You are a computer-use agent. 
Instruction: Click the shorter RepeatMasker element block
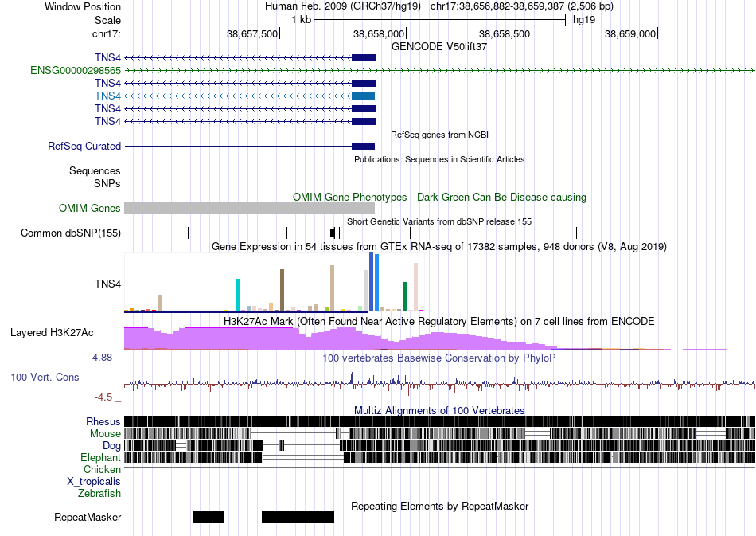(x=208, y=517)
